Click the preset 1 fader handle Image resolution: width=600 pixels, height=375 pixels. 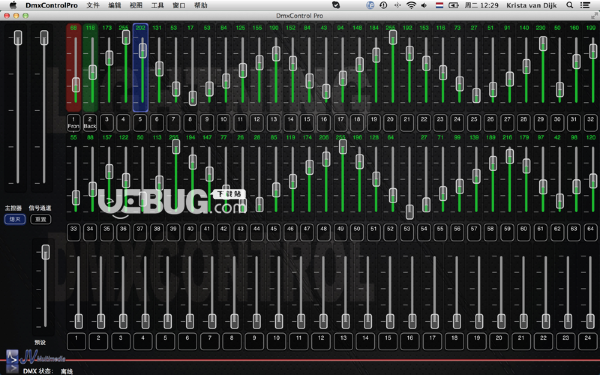[78, 321]
